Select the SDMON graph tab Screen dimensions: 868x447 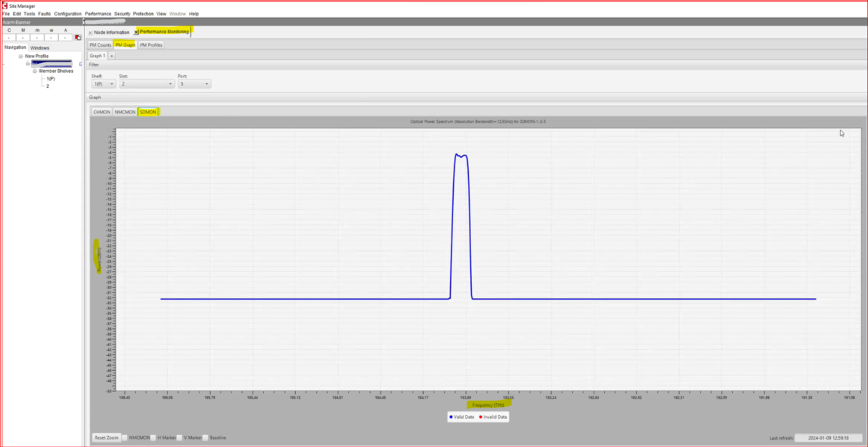click(148, 112)
